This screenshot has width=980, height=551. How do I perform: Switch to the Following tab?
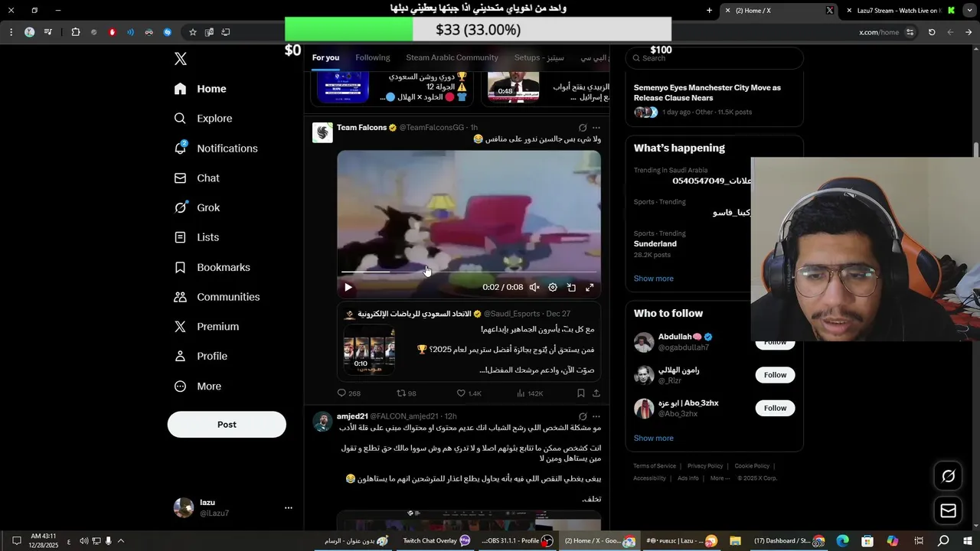(373, 58)
